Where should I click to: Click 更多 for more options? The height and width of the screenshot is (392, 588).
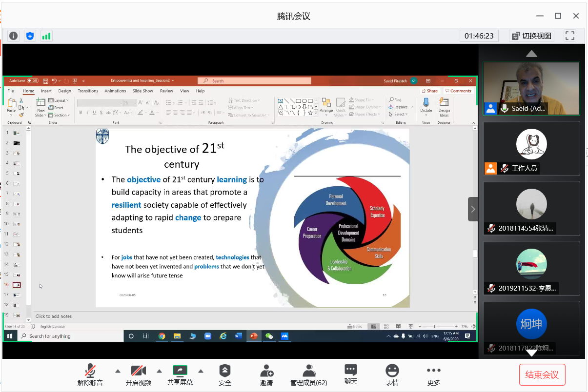click(x=433, y=374)
